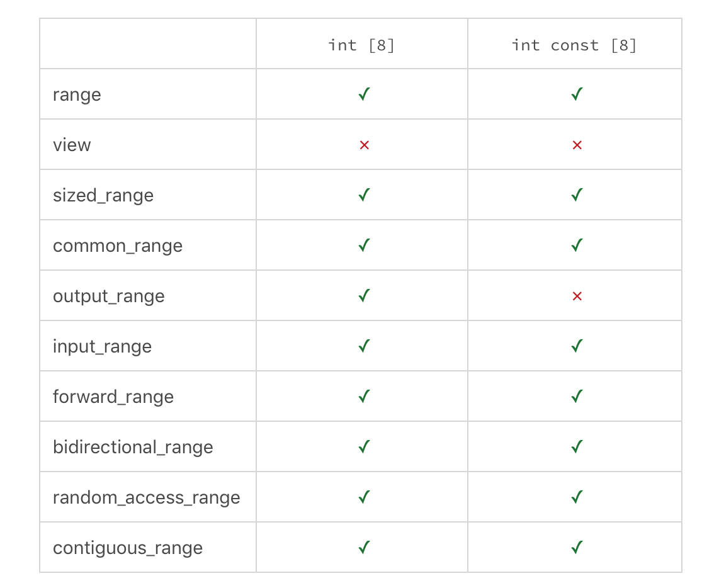The width and height of the screenshot is (719, 588).
Task: Click the 'random_access_range' row label
Action: 146,497
